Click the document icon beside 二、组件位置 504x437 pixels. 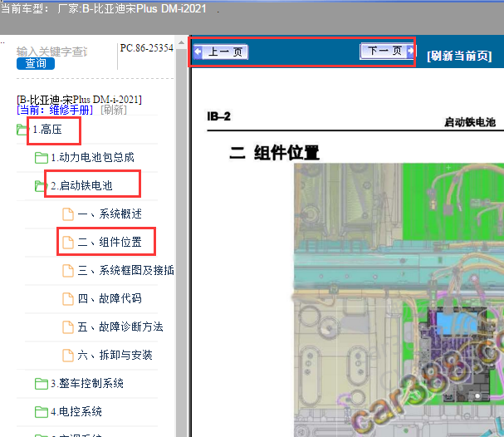click(68, 243)
